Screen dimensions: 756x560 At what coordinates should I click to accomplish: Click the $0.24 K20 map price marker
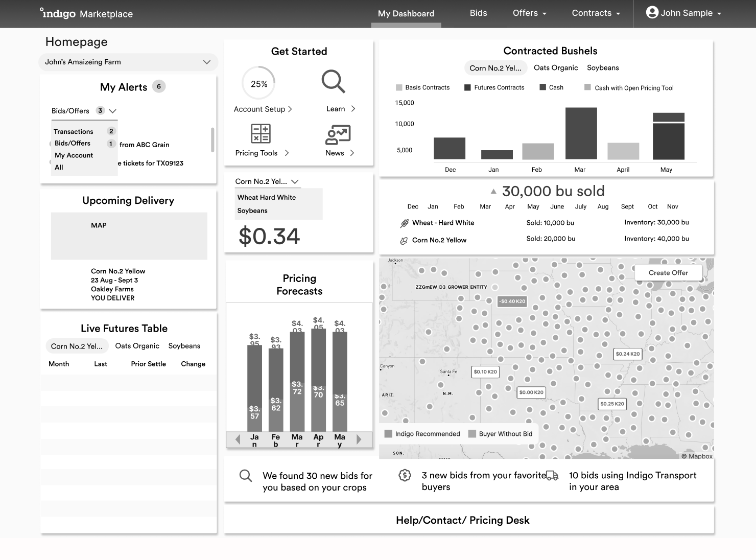click(x=628, y=354)
